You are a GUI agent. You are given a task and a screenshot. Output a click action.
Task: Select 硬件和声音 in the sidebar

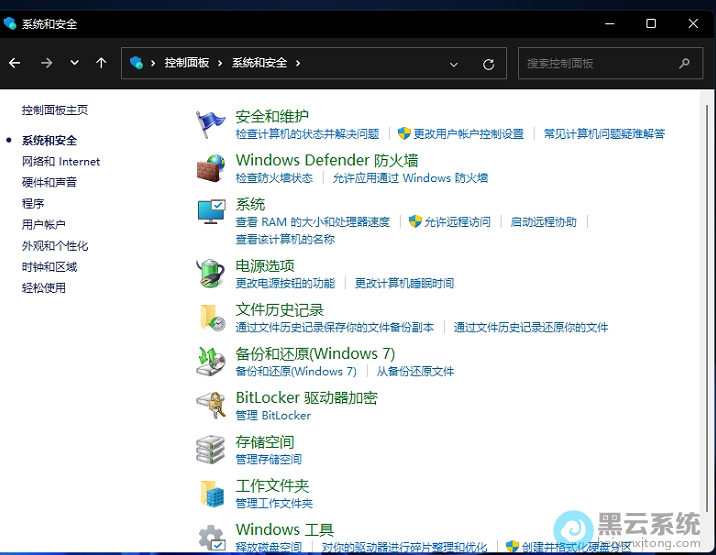[49, 182]
